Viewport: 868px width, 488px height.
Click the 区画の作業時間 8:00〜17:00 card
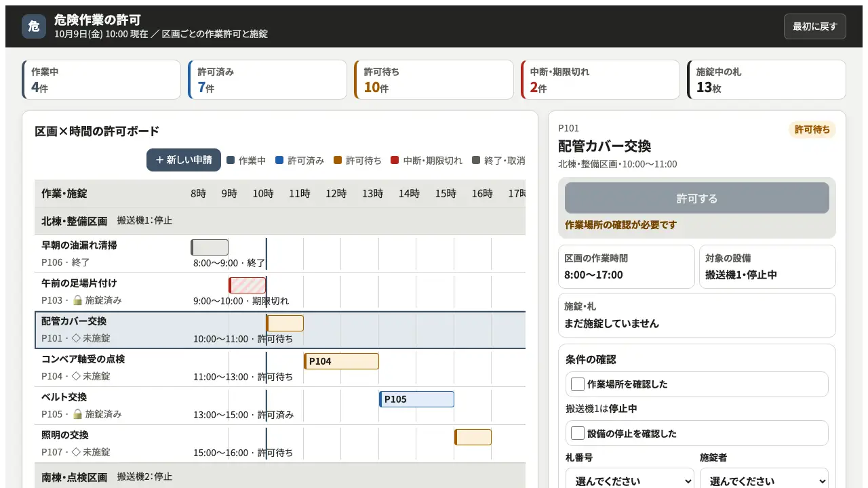coord(627,266)
